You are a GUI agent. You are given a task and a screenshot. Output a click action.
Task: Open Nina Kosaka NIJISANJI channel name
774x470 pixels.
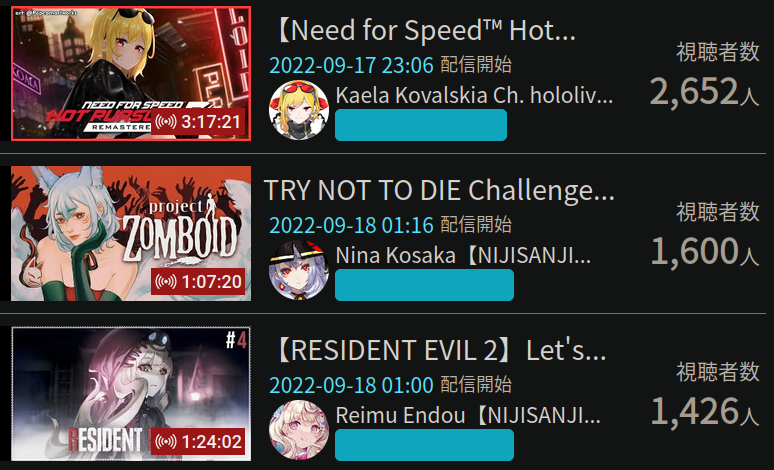coord(463,255)
